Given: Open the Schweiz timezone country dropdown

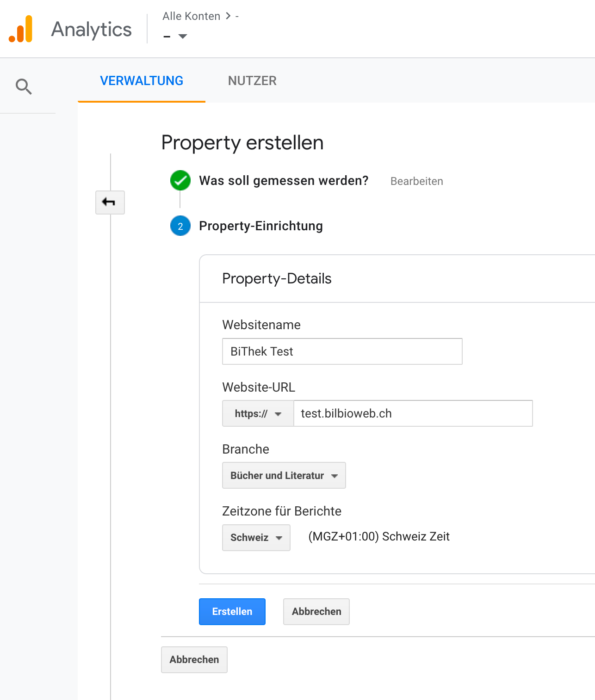Looking at the screenshot, I should pyautogui.click(x=256, y=537).
